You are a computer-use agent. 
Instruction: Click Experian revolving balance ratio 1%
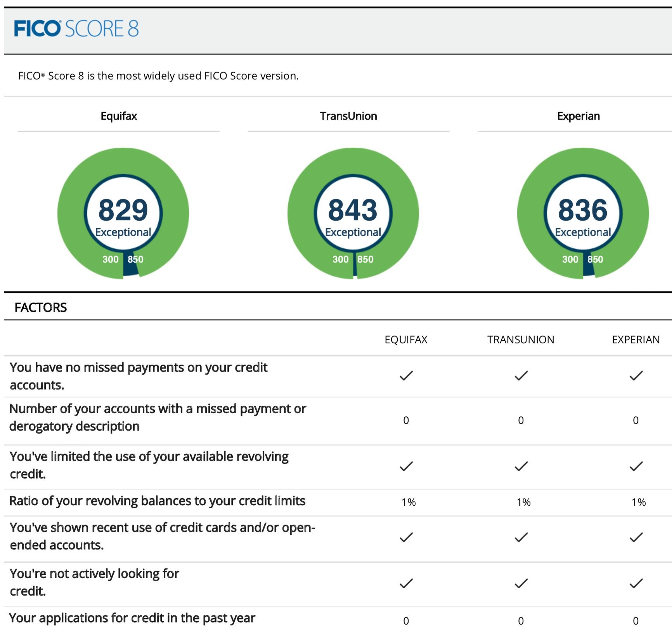[x=638, y=502]
